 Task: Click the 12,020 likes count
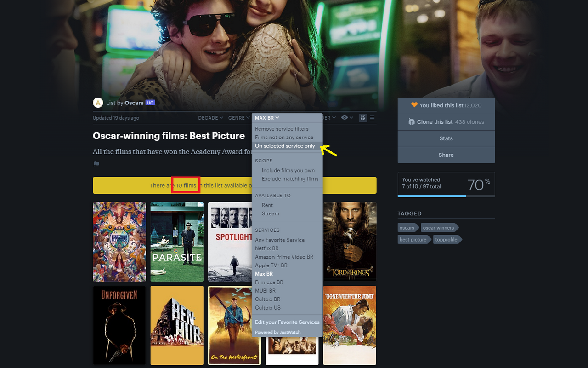pos(473,105)
